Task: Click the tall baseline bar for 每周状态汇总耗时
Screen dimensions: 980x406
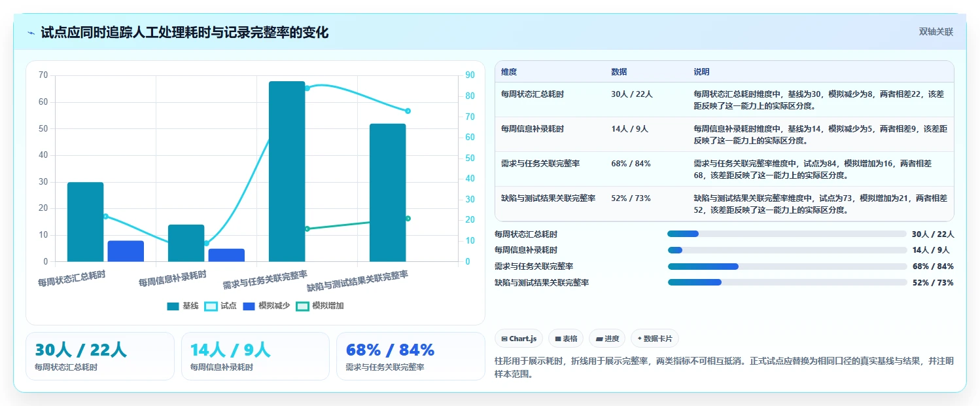Action: click(x=86, y=222)
